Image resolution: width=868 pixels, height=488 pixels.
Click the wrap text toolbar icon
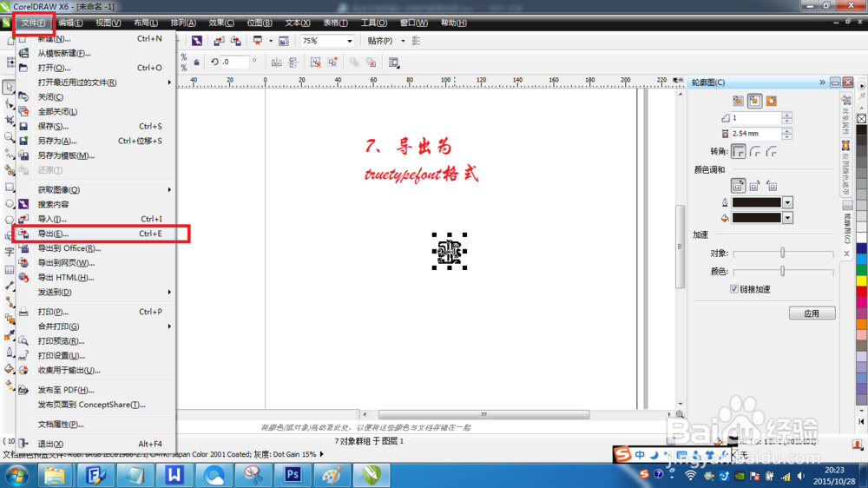coord(393,63)
